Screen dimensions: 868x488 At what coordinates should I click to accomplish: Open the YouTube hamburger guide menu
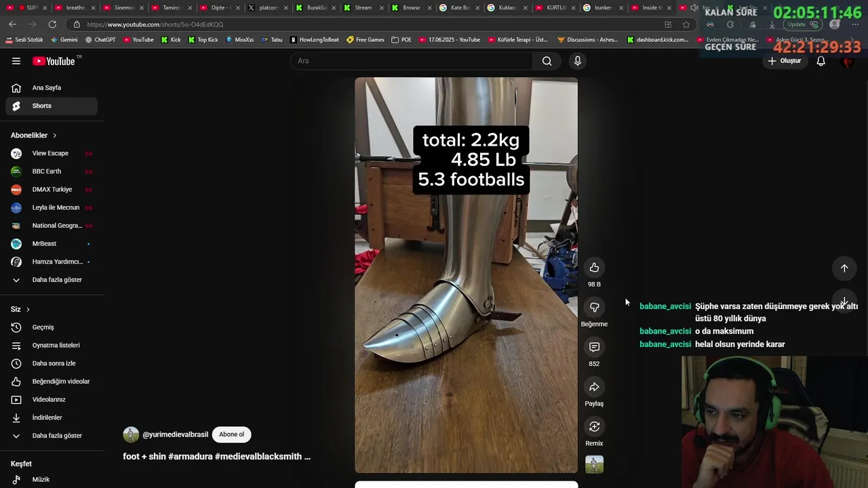16,61
